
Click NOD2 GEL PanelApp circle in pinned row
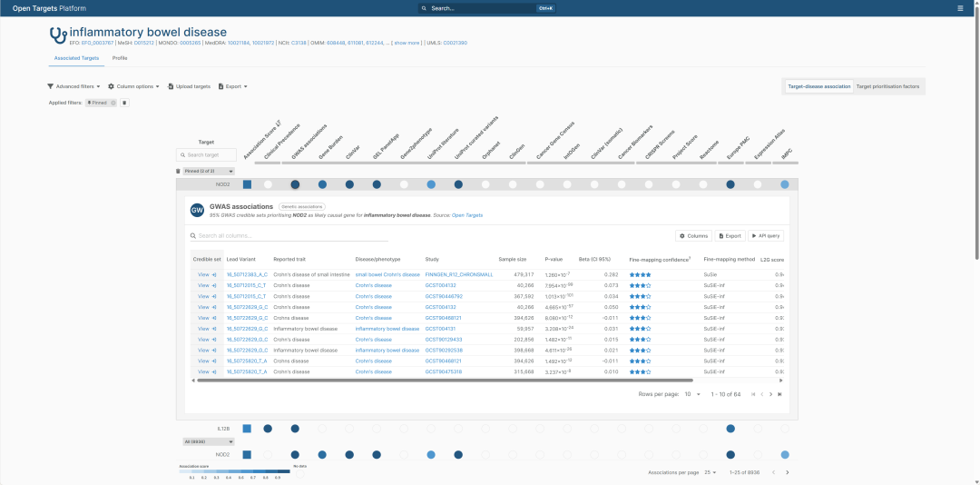[x=377, y=184]
